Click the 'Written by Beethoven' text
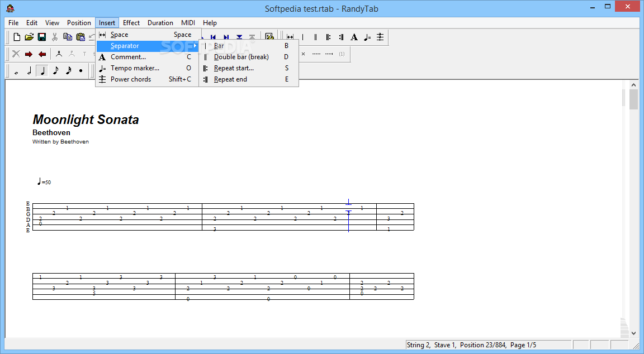 (x=60, y=141)
